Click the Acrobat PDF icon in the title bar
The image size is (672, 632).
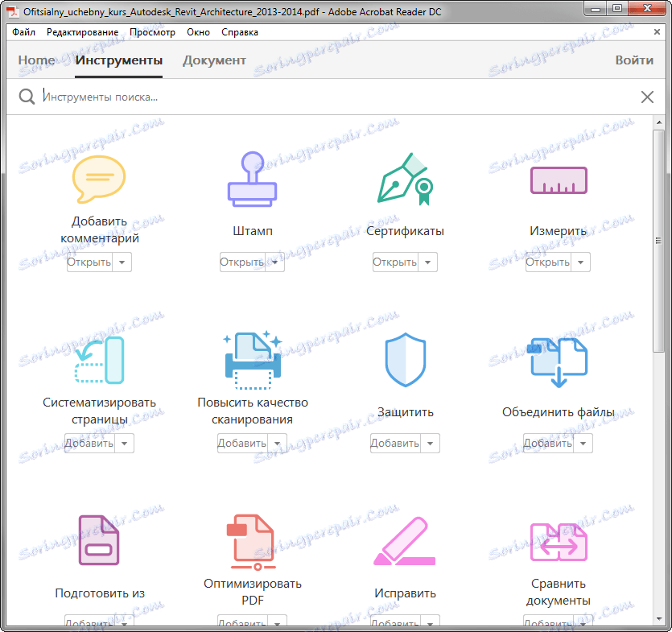[14, 11]
